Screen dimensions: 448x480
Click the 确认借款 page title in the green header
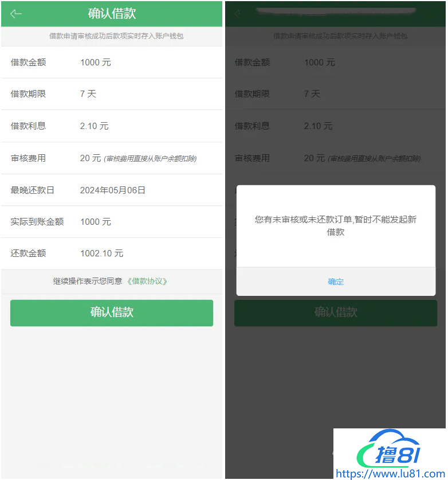[112, 13]
